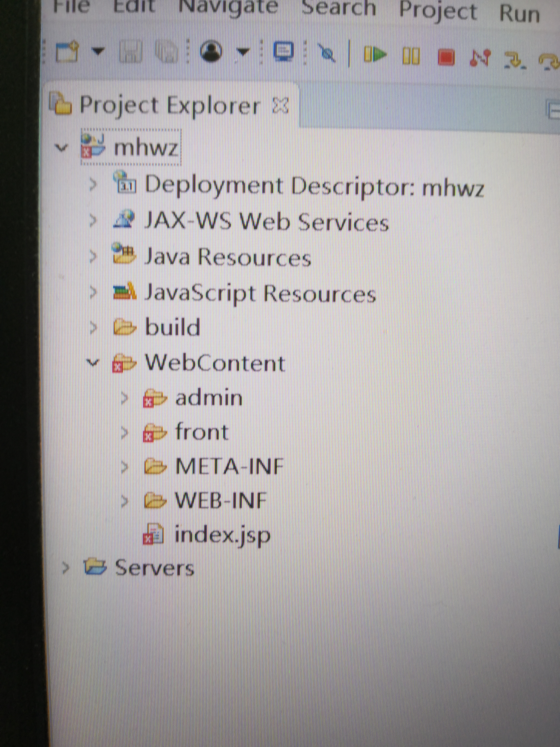This screenshot has width=560, height=747.
Task: Click the admin error folder icon
Action: click(155, 398)
